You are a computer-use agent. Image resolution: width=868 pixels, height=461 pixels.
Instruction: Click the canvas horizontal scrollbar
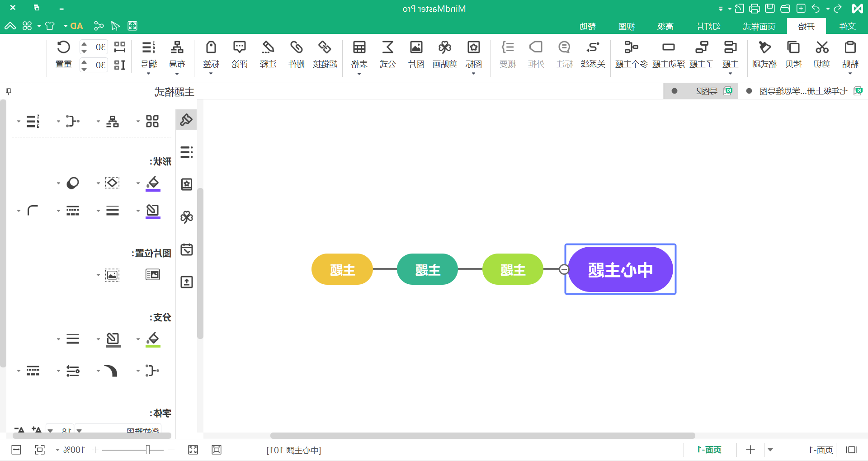pos(482,436)
